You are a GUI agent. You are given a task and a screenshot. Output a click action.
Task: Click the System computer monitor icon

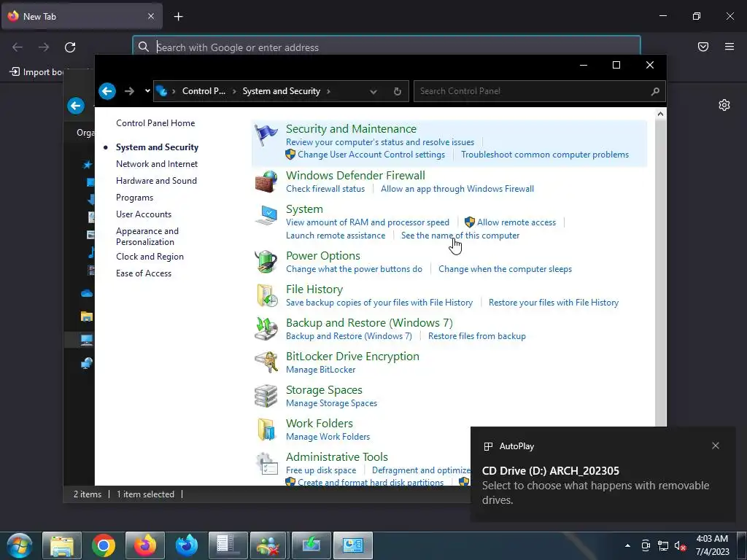click(x=266, y=215)
